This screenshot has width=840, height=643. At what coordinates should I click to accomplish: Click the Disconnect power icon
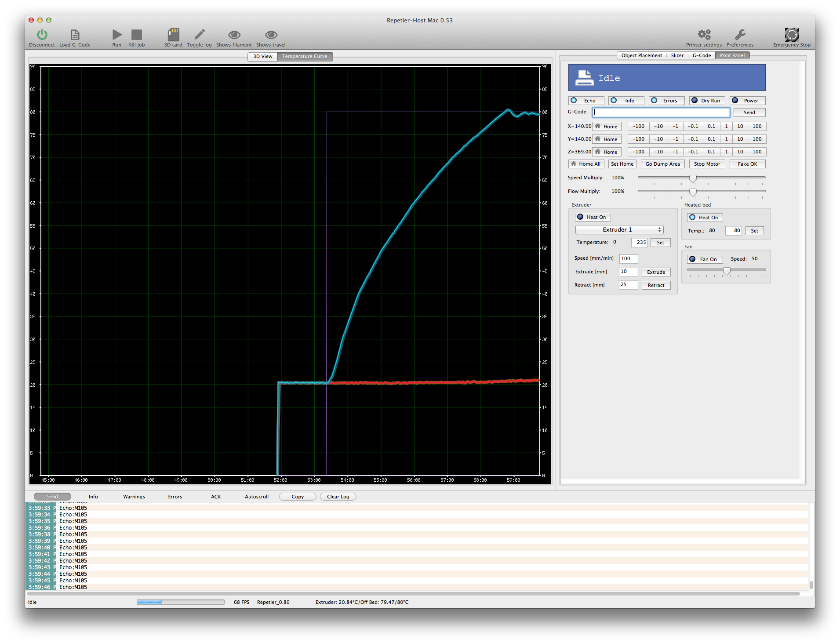(42, 35)
